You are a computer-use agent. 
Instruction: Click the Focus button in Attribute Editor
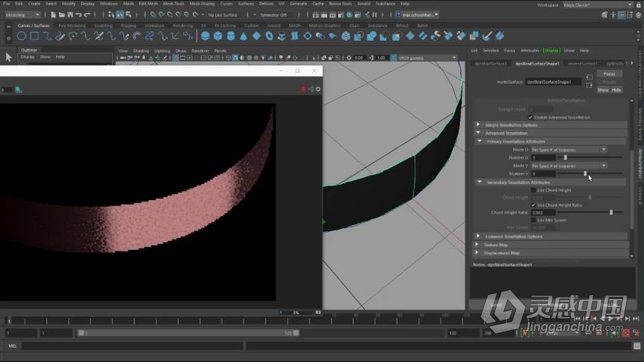point(609,74)
